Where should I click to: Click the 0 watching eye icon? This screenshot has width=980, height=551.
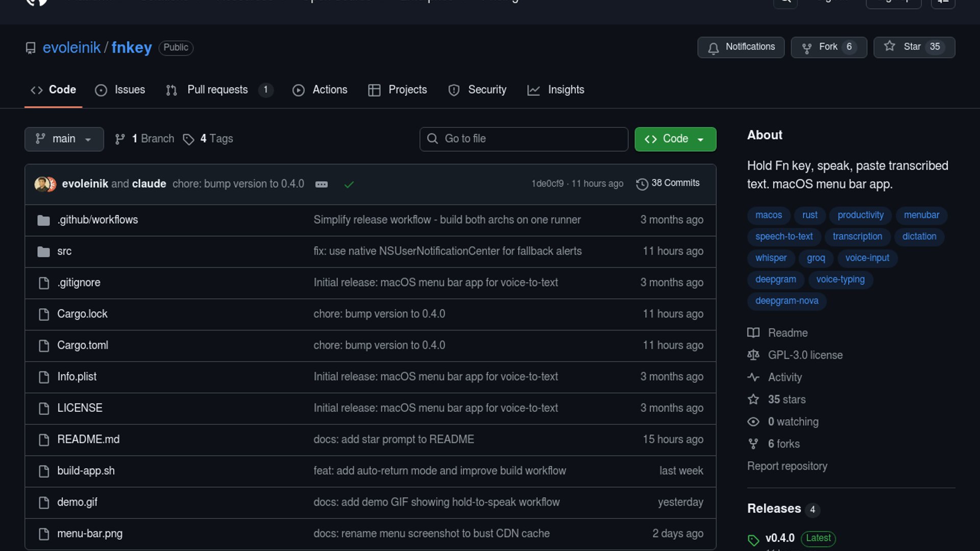pyautogui.click(x=753, y=422)
